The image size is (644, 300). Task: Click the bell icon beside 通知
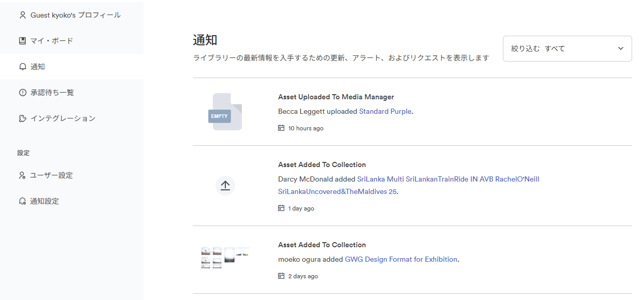pyautogui.click(x=22, y=67)
